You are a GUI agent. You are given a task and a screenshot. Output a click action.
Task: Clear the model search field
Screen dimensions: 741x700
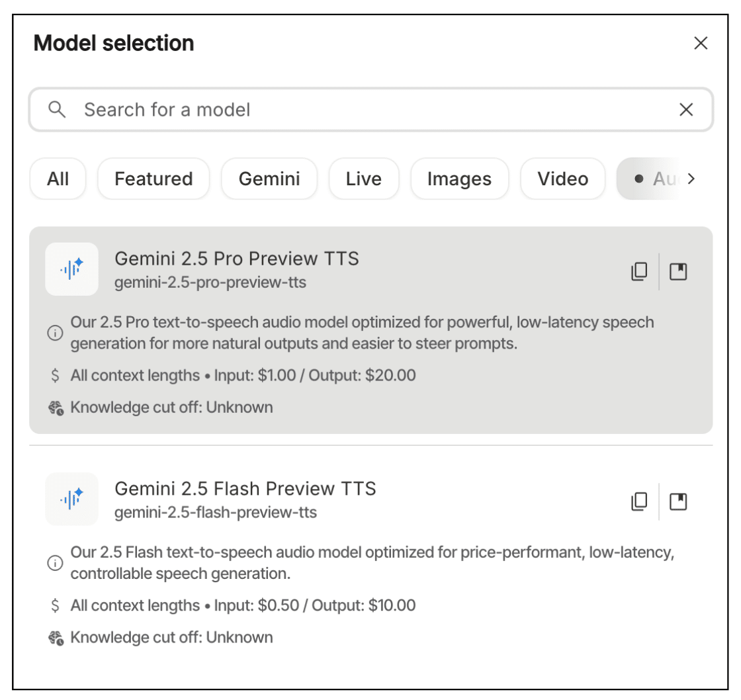pos(686,109)
